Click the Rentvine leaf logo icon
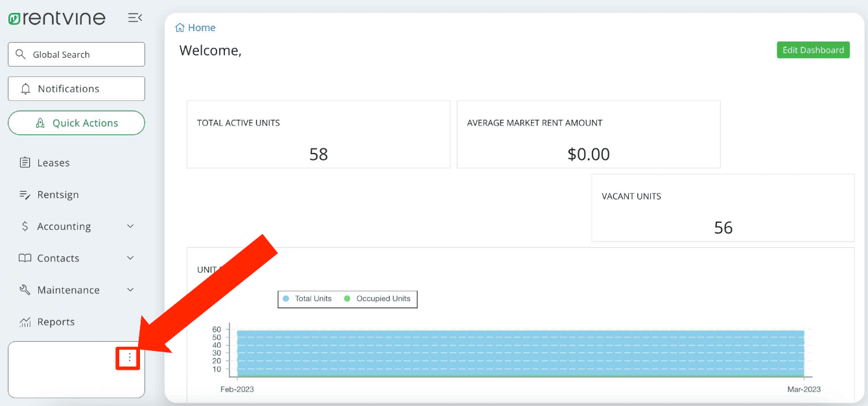Viewport: 868px width, 406px height. (14, 18)
